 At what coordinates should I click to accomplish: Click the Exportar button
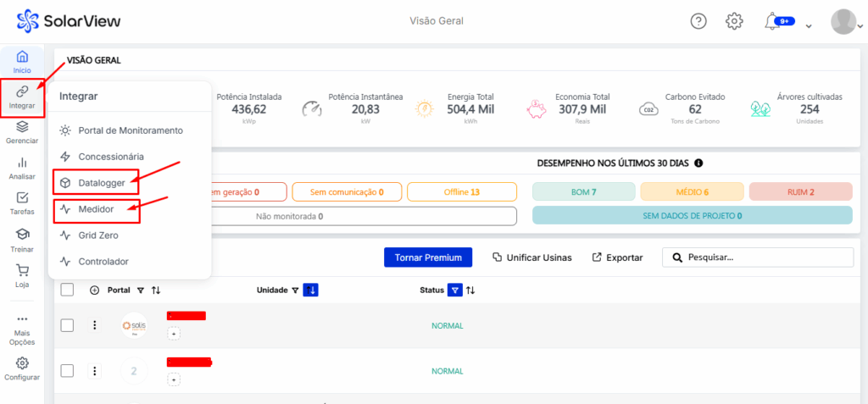[x=617, y=257]
